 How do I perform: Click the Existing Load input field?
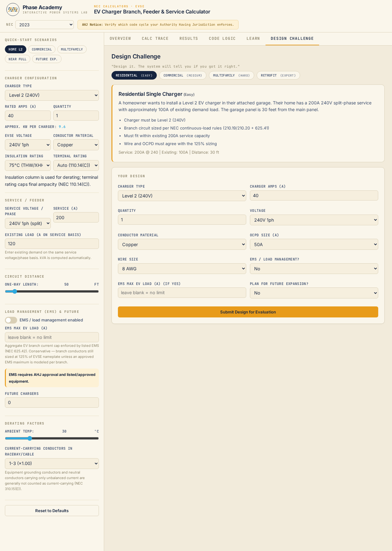tap(52, 244)
